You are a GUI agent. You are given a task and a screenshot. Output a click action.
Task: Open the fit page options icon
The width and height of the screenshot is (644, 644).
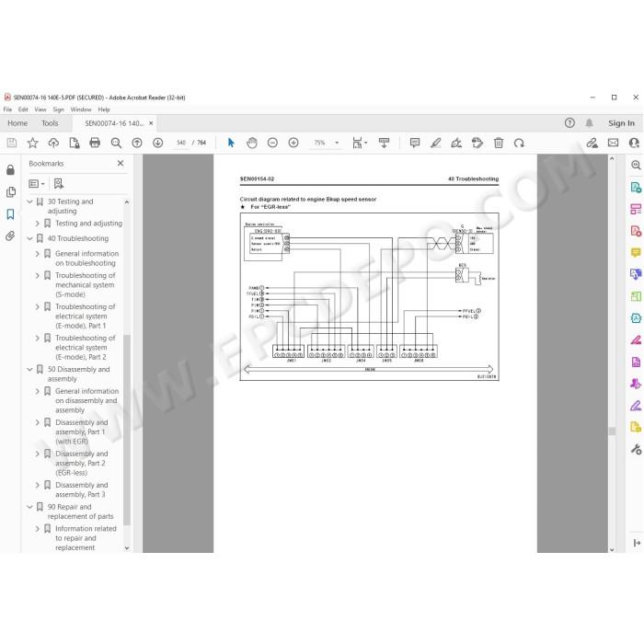pos(360,143)
